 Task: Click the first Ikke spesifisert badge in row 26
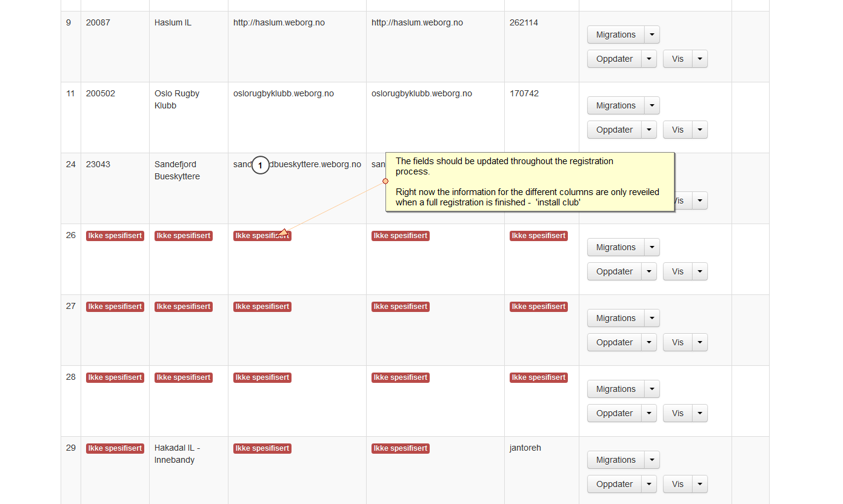tap(115, 236)
